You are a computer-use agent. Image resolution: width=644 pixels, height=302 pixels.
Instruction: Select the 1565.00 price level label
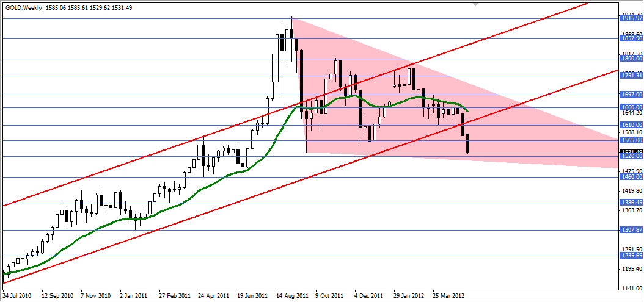tap(631, 140)
